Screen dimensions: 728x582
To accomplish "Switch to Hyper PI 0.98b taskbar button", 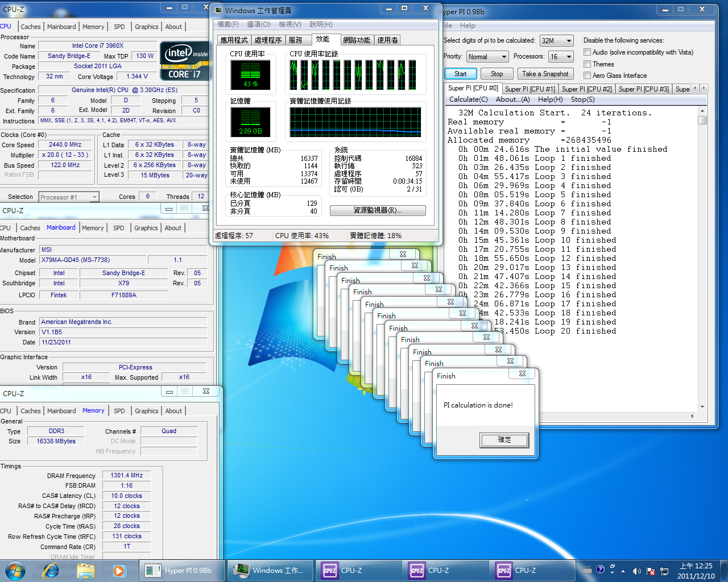I will (183, 571).
